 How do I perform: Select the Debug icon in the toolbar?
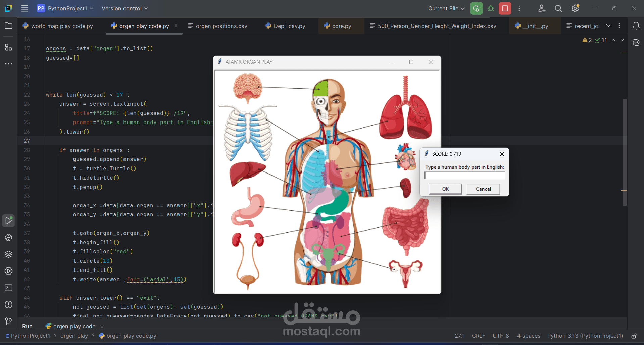[x=490, y=8]
